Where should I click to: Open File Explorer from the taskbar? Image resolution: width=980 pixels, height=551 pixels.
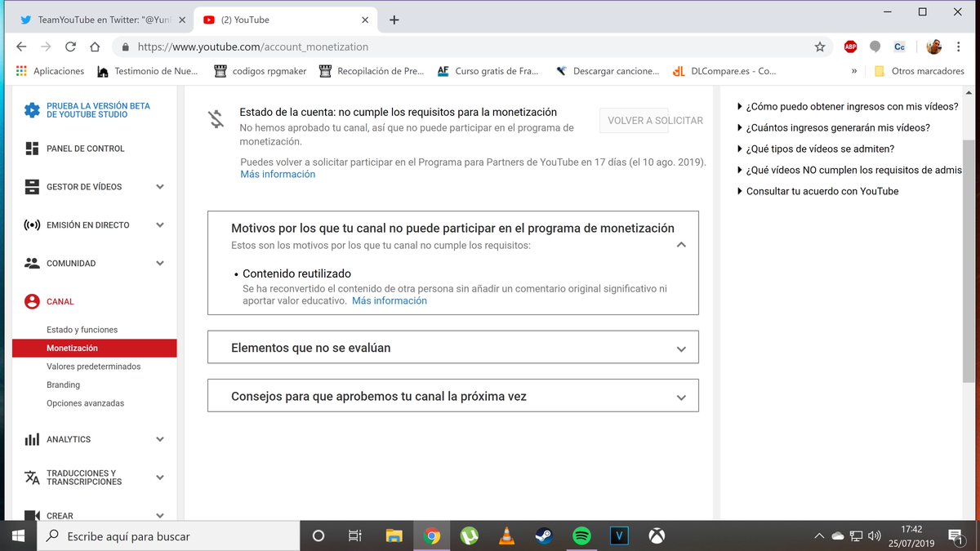click(x=394, y=536)
